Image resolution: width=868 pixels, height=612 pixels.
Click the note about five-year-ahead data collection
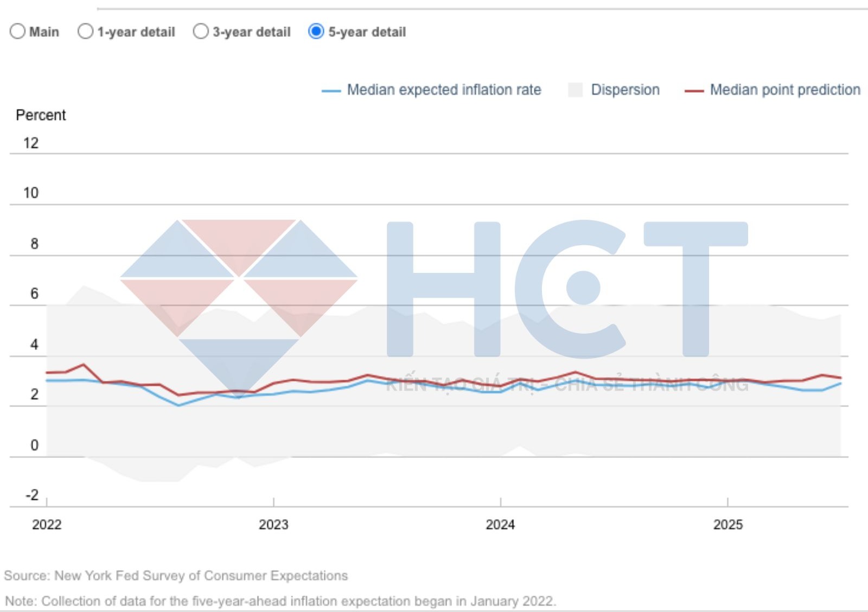point(280,601)
